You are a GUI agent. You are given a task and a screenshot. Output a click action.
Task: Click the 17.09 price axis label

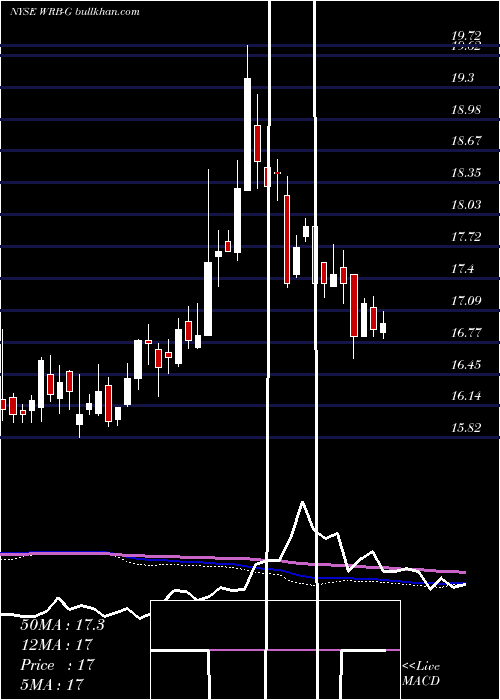tap(466, 301)
